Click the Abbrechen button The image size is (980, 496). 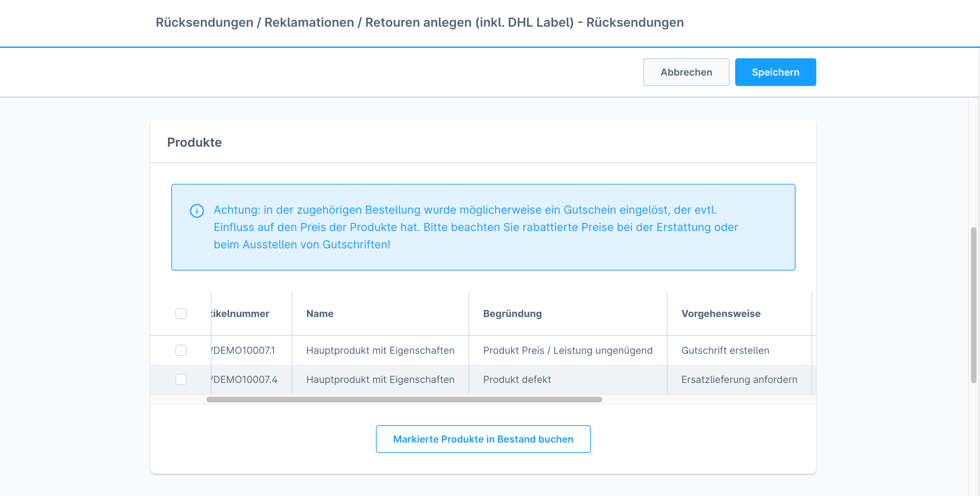[686, 72]
